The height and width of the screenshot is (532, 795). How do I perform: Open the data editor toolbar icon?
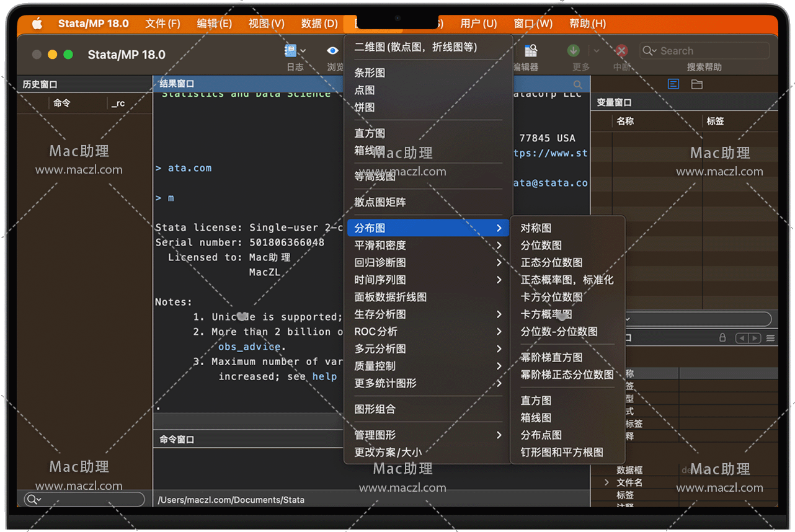[x=531, y=51]
